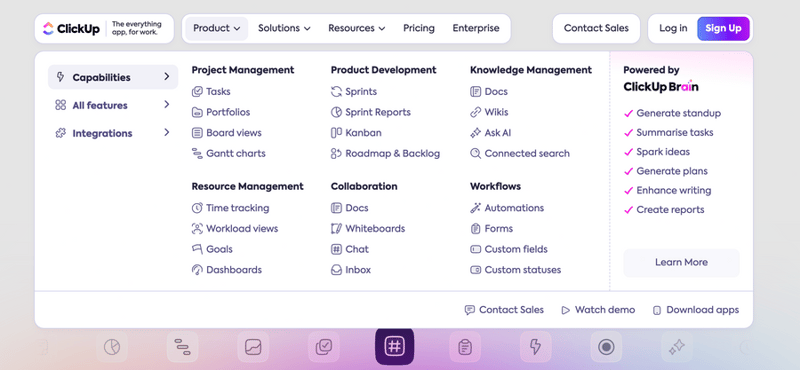Click the Workload views people icon
Screen dimensions: 800x370
[x=197, y=229]
